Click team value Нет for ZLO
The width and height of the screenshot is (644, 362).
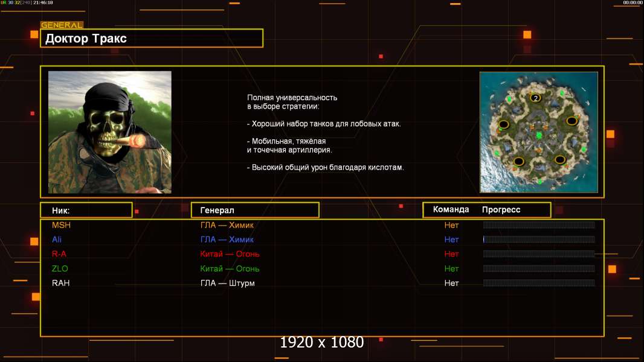click(451, 268)
